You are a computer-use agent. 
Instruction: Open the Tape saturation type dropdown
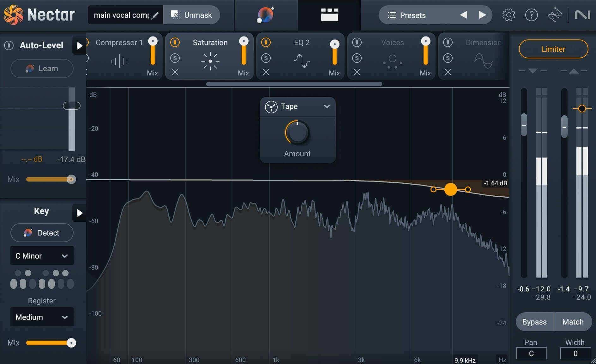coord(298,107)
